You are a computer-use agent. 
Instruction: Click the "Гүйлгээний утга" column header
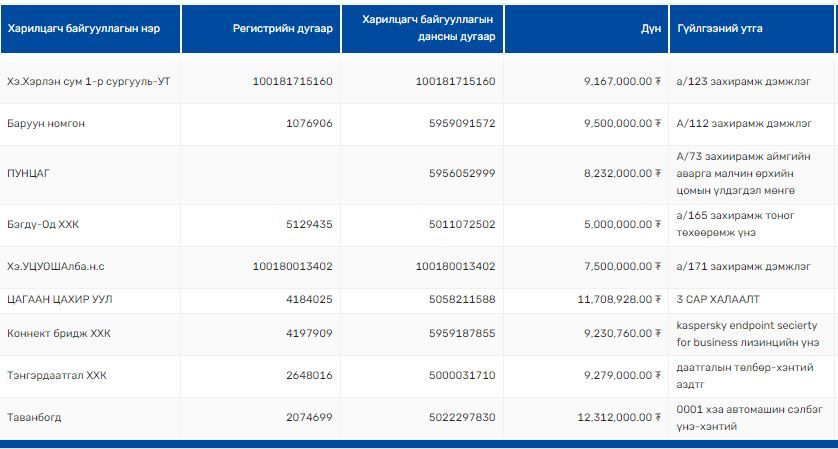(x=720, y=28)
